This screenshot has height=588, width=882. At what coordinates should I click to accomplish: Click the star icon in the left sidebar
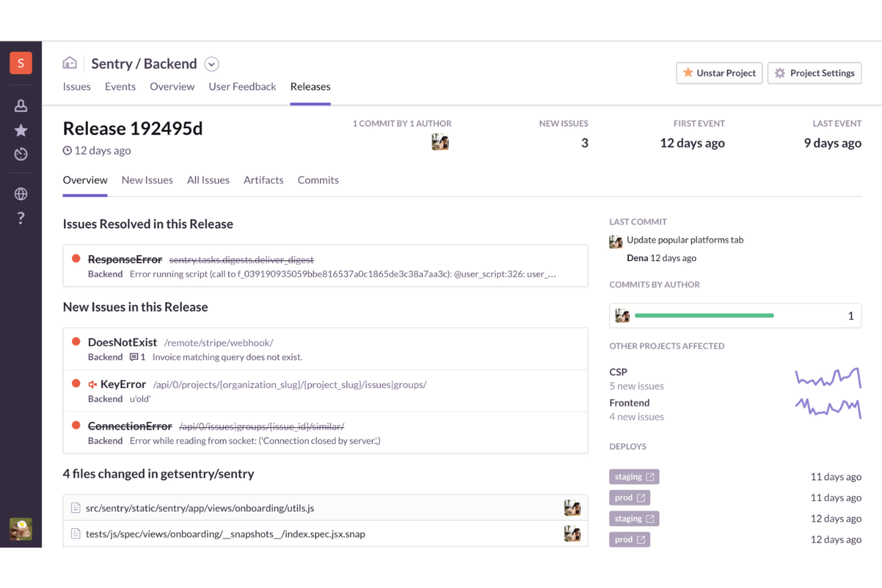tap(20, 130)
